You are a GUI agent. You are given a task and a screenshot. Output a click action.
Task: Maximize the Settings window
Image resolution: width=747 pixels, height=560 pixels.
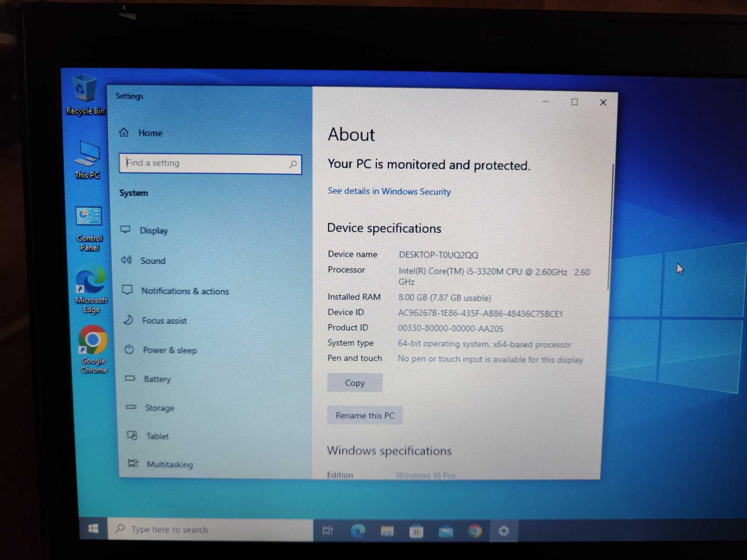point(574,102)
